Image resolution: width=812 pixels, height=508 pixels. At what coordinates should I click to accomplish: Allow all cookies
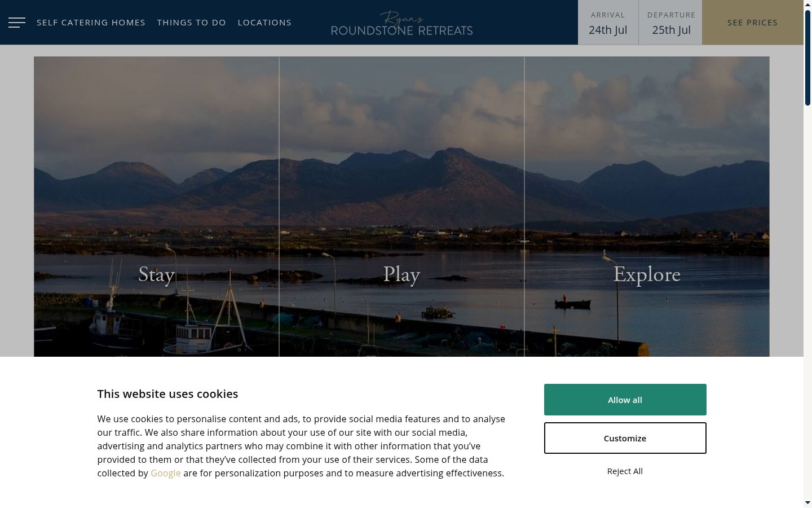(625, 400)
